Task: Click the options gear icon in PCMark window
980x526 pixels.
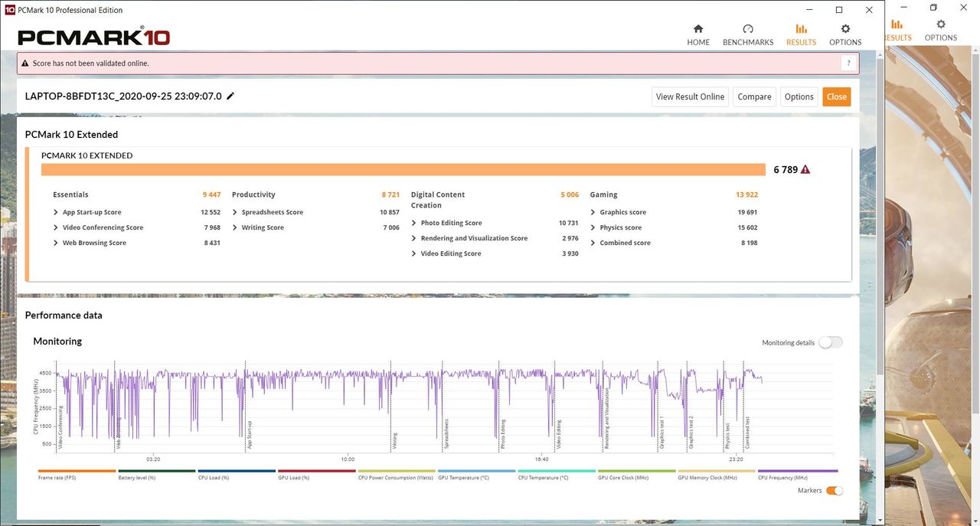Action: pyautogui.click(x=845, y=29)
